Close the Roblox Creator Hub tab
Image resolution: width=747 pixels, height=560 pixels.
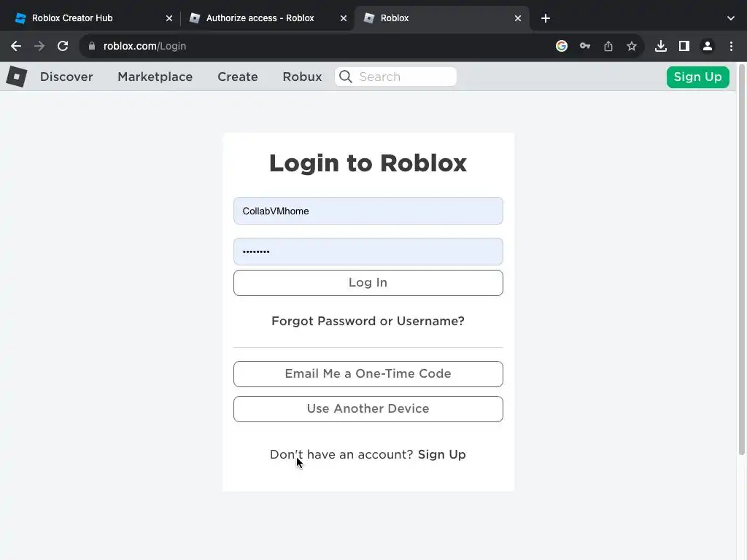(x=169, y=18)
